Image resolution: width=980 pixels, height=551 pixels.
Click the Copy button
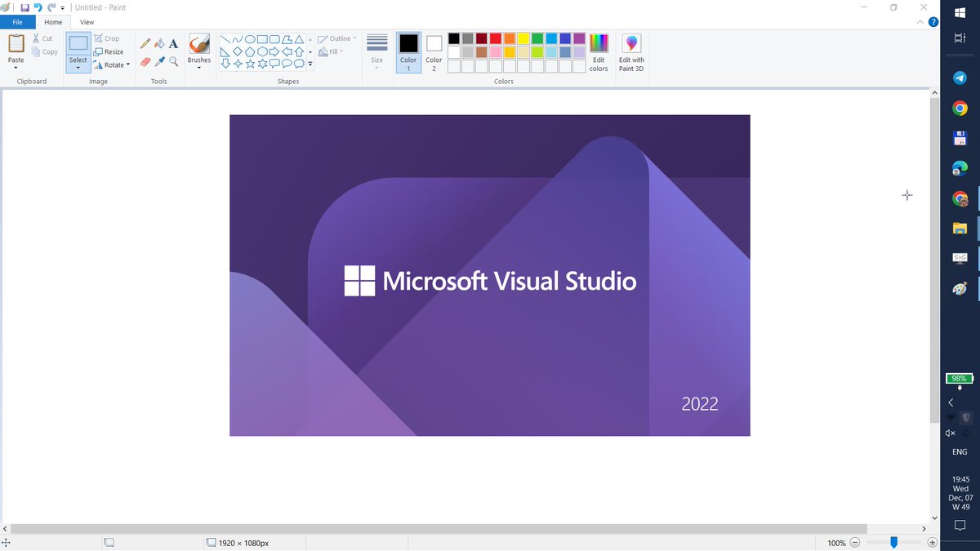click(x=45, y=51)
